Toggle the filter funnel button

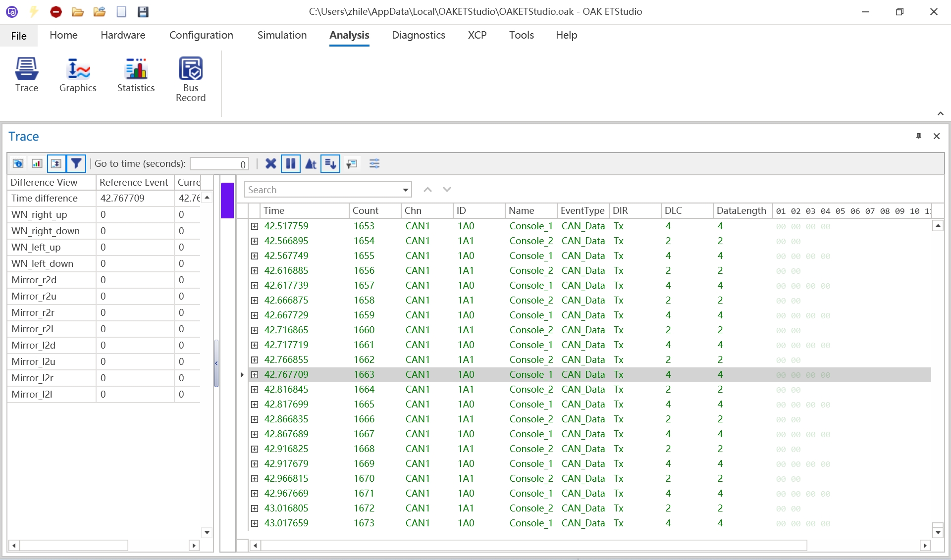pos(76,163)
